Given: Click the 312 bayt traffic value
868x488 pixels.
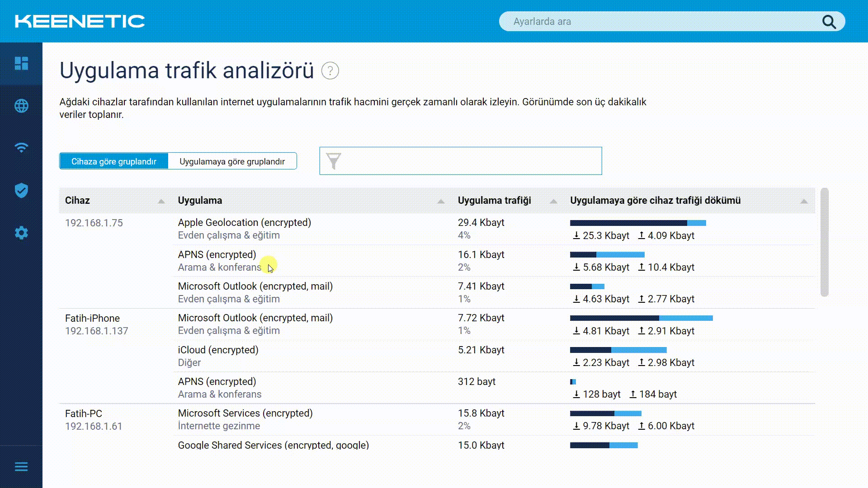Looking at the screenshot, I should click(x=476, y=382).
